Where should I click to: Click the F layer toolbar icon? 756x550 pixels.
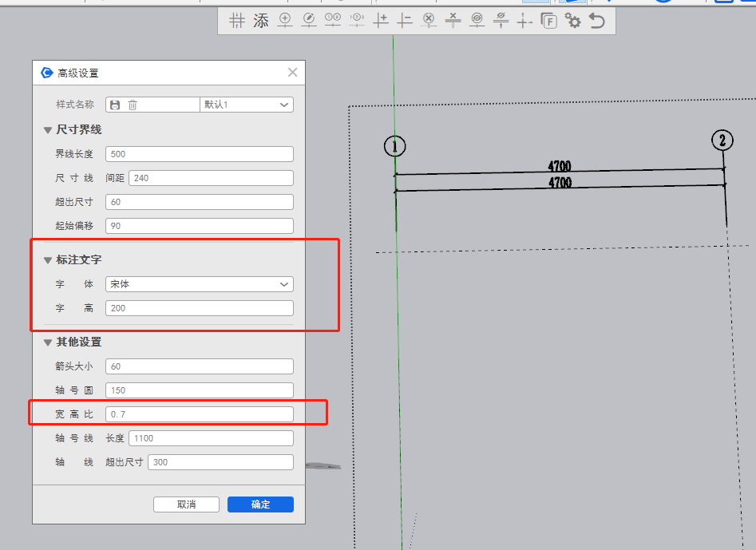(548, 21)
